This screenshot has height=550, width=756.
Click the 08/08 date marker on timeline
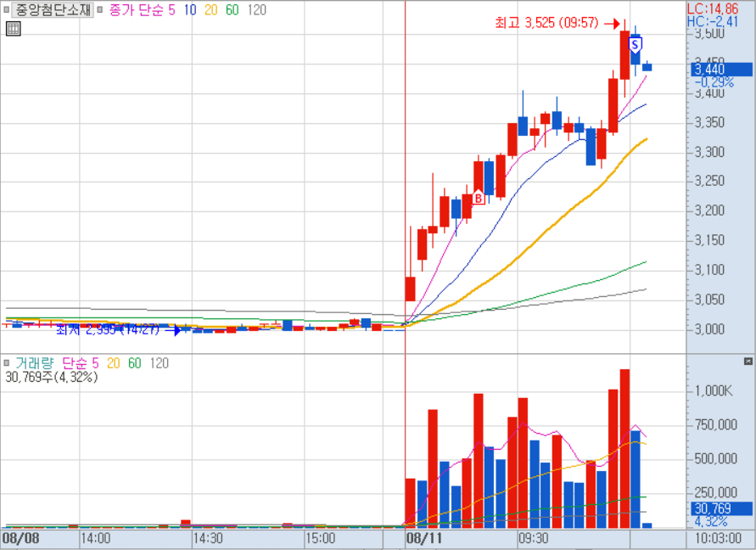(20, 538)
